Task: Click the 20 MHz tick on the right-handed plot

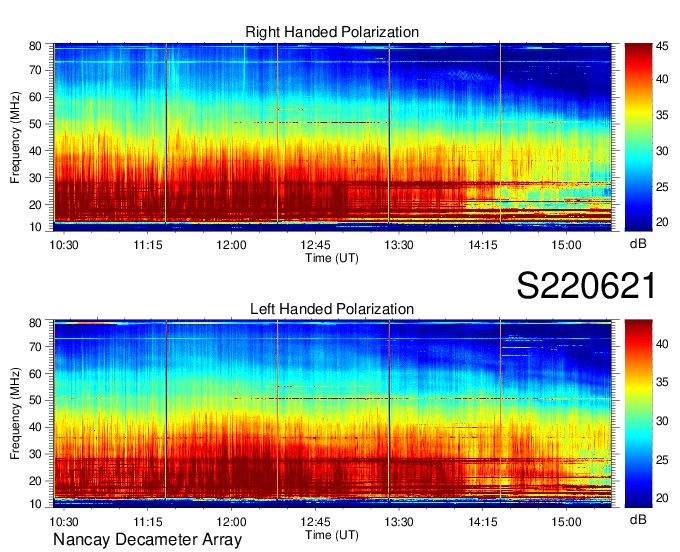Action: tap(35, 205)
